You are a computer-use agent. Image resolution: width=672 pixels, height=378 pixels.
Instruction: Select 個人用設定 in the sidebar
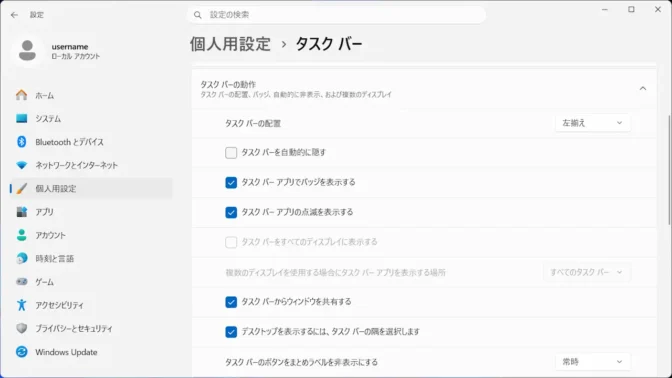[x=92, y=189]
